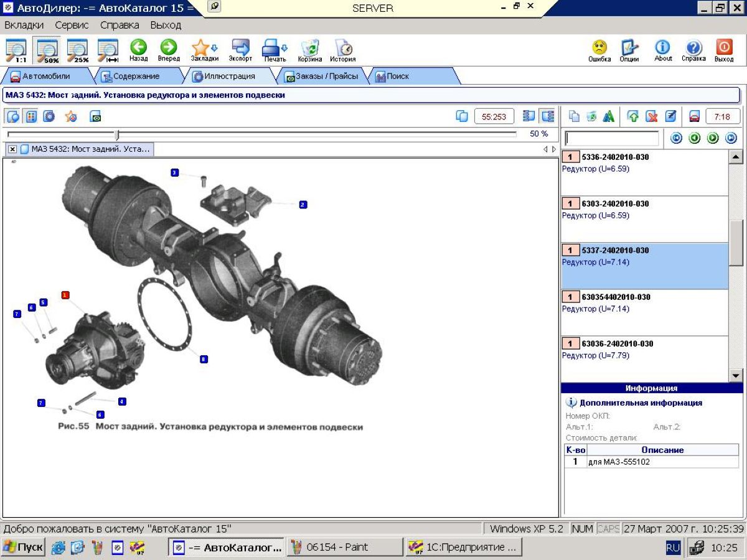Click the Экспорт toolbar icon

240,51
